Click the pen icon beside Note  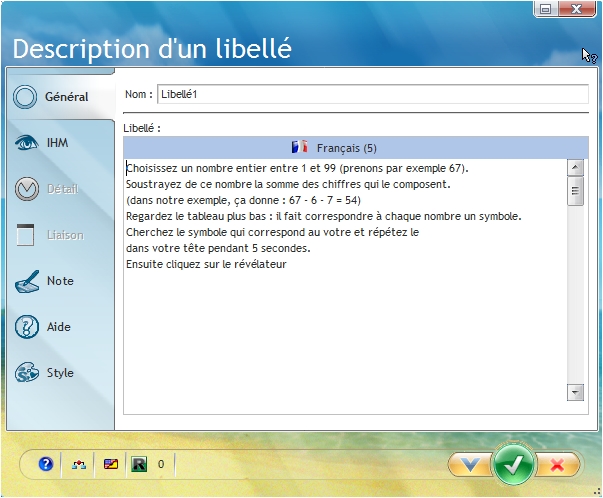(27, 281)
